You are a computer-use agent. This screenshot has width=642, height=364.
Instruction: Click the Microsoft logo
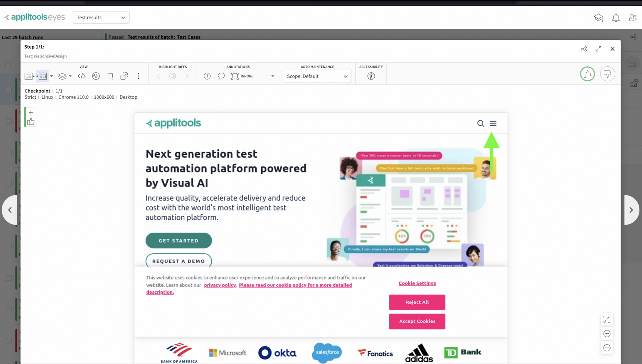tap(228, 352)
